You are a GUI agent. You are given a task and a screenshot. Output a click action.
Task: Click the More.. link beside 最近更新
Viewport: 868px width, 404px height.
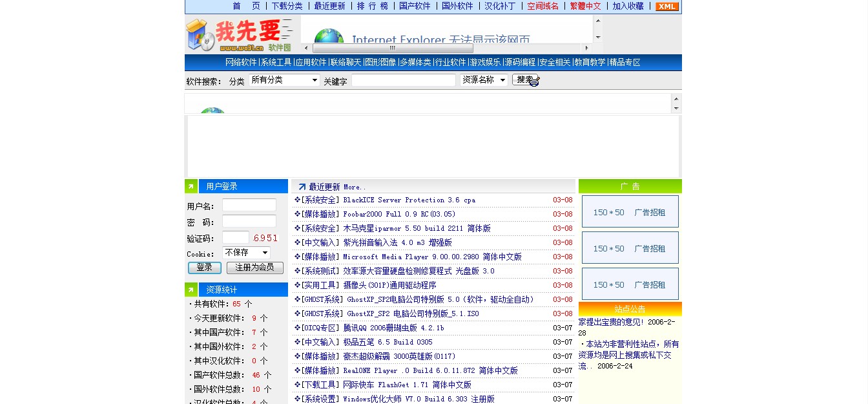click(x=355, y=187)
